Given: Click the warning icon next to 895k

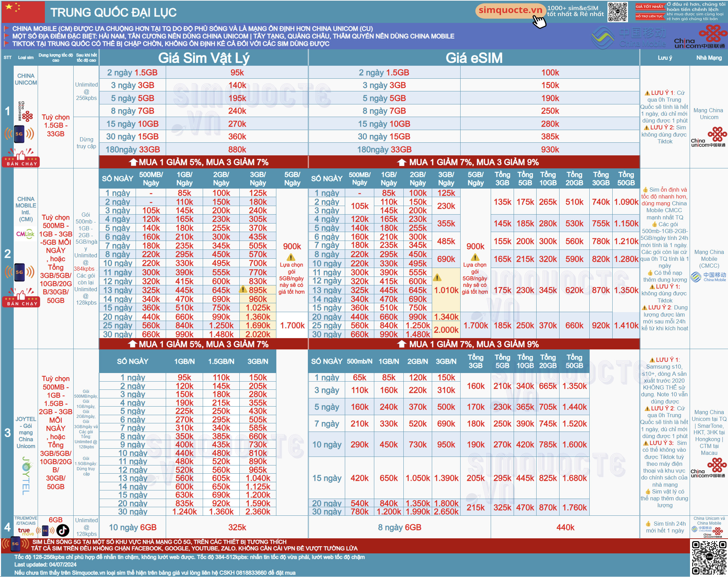Looking at the screenshot, I should 243,290.
